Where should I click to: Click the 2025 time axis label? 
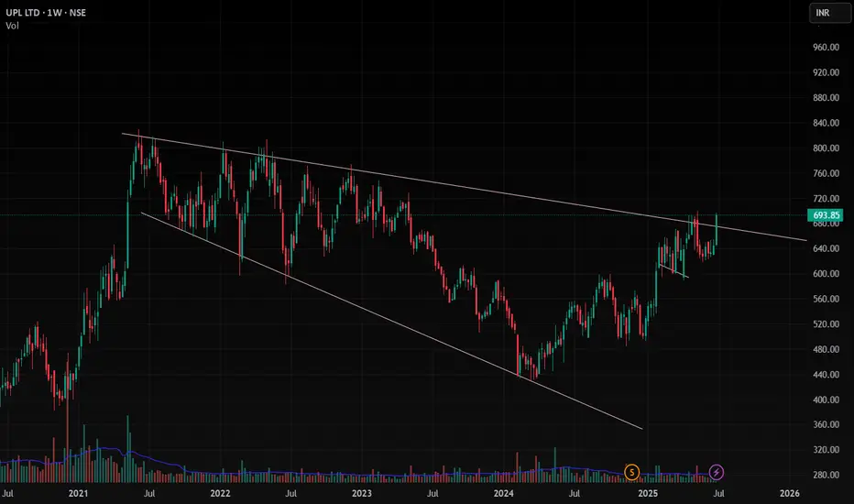(648, 493)
